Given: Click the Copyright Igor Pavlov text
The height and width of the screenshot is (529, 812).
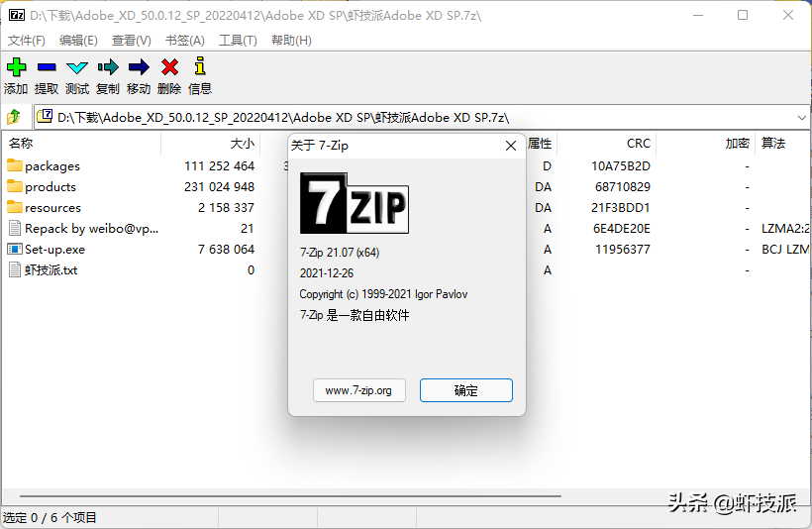Looking at the screenshot, I should pyautogui.click(x=384, y=294).
